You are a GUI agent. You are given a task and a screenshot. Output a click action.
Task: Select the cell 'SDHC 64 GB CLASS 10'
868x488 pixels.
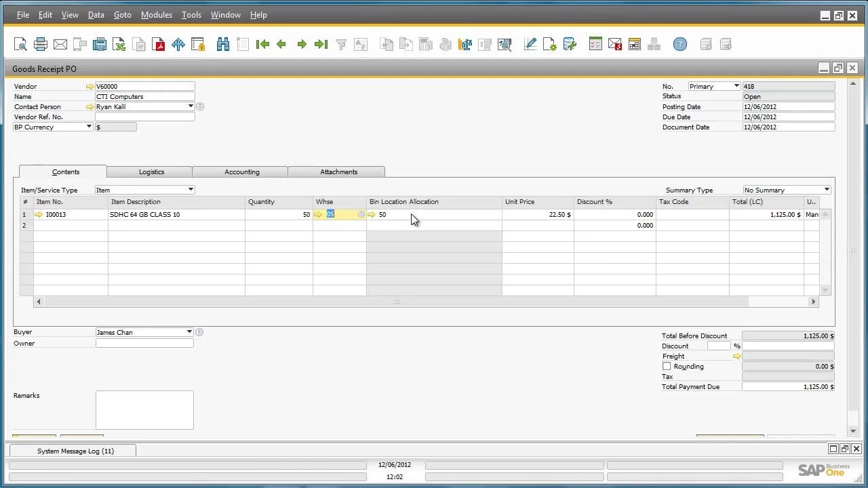coord(176,215)
